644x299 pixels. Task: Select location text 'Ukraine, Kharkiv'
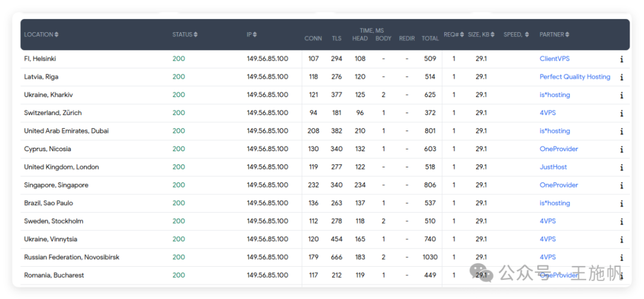point(48,95)
